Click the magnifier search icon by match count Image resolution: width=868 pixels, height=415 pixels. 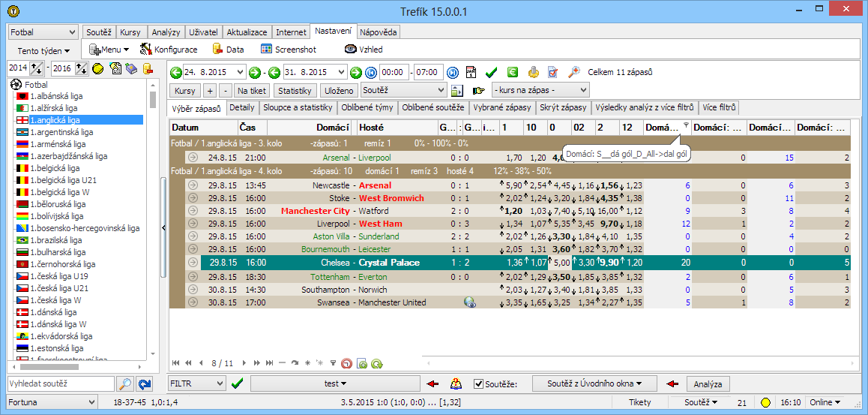click(573, 73)
